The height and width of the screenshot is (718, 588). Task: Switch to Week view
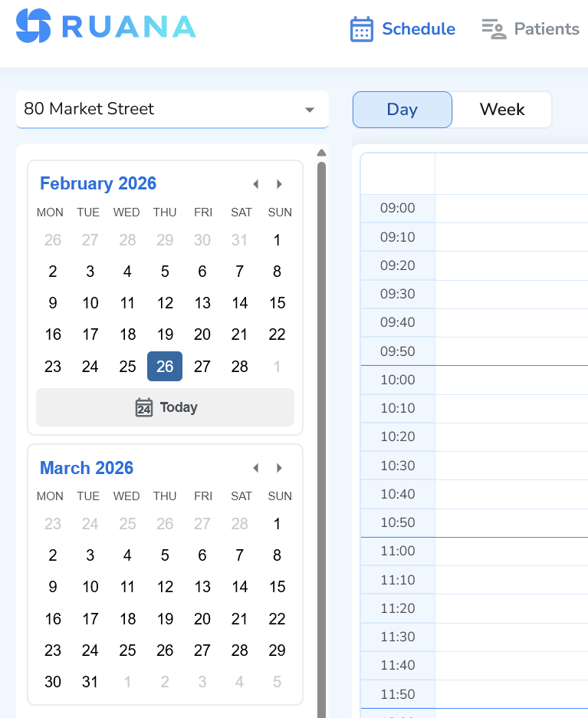tap(501, 109)
